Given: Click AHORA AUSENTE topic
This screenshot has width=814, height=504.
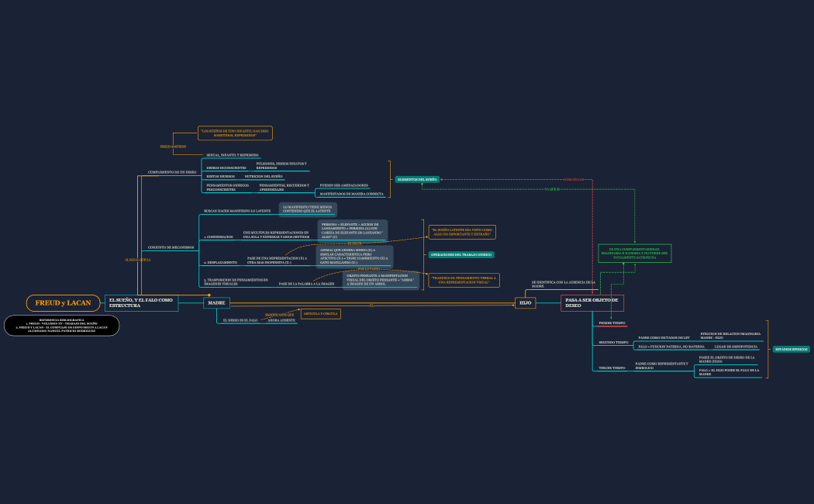Looking at the screenshot, I should 281,321.
